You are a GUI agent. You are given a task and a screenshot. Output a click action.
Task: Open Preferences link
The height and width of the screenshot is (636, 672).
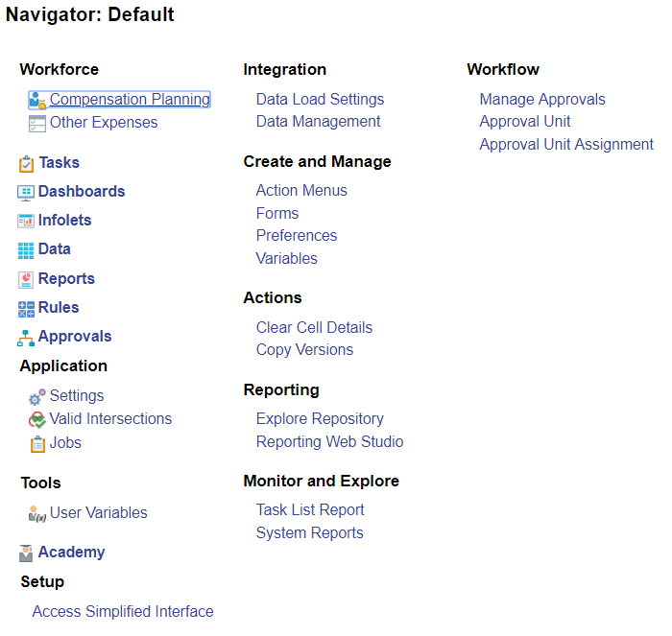(297, 236)
